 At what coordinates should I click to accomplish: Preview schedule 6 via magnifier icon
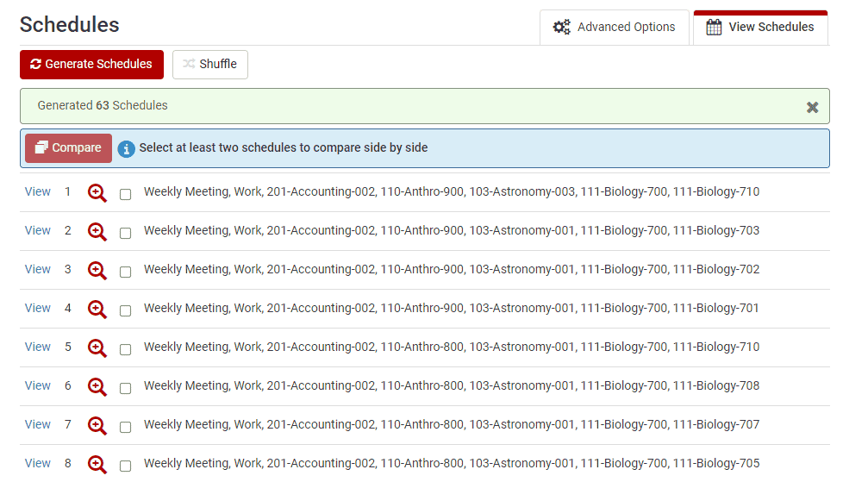97,387
